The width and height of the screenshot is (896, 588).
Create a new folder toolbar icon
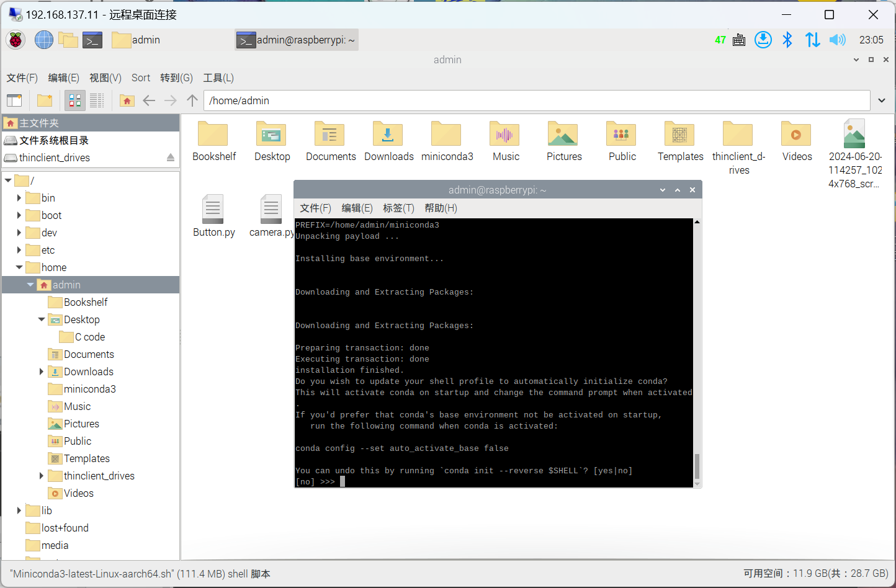coord(45,100)
